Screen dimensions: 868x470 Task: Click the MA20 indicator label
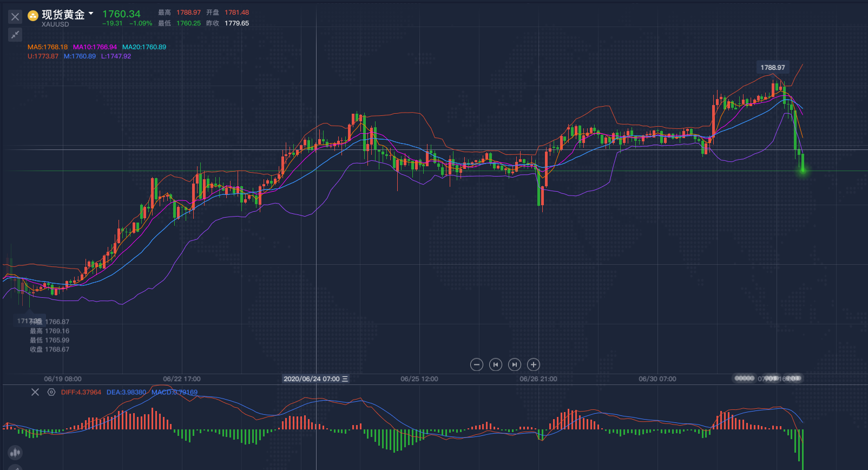[x=144, y=47]
